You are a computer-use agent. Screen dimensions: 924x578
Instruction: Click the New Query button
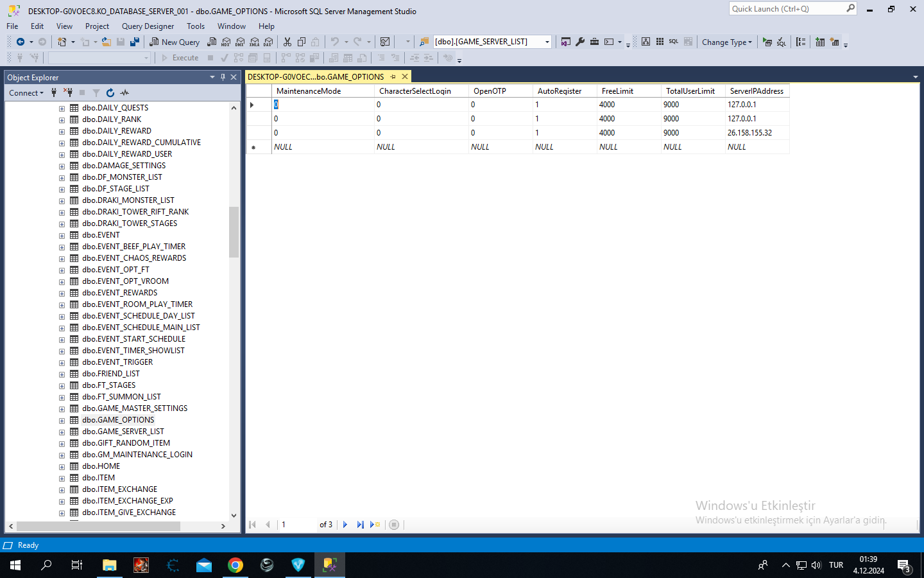tap(175, 42)
